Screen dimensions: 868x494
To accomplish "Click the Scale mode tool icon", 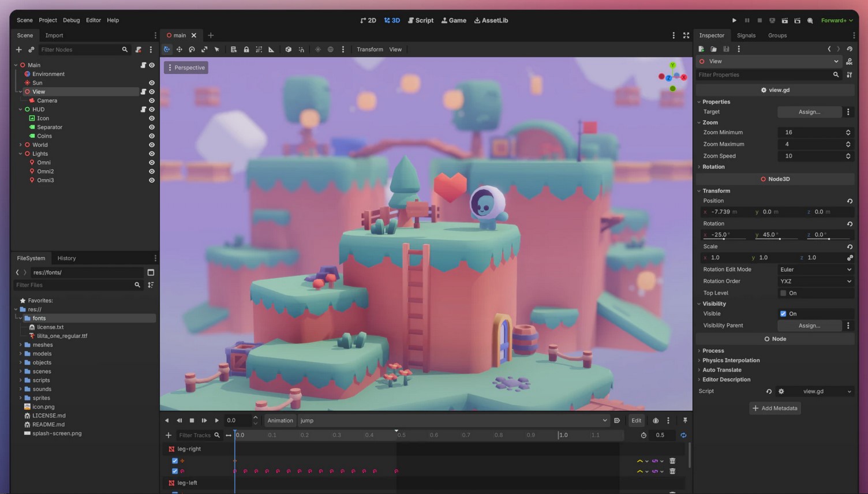I will point(204,50).
